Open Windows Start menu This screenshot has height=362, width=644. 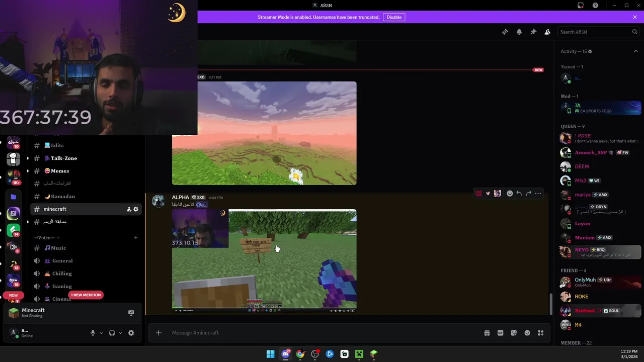tap(271, 354)
